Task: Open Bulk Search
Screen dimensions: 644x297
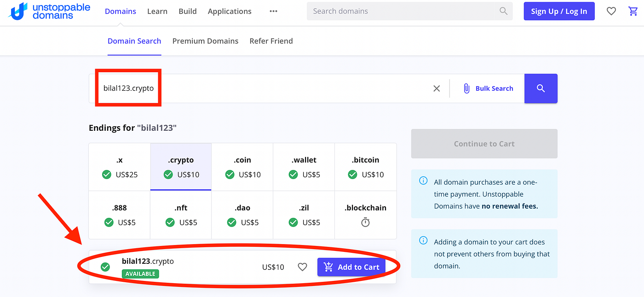Action: coord(488,88)
